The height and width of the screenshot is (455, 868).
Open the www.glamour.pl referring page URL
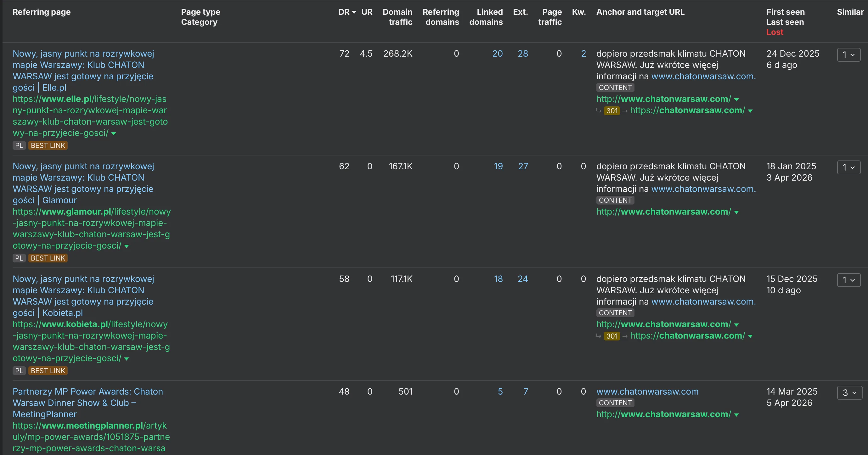pyautogui.click(x=92, y=228)
